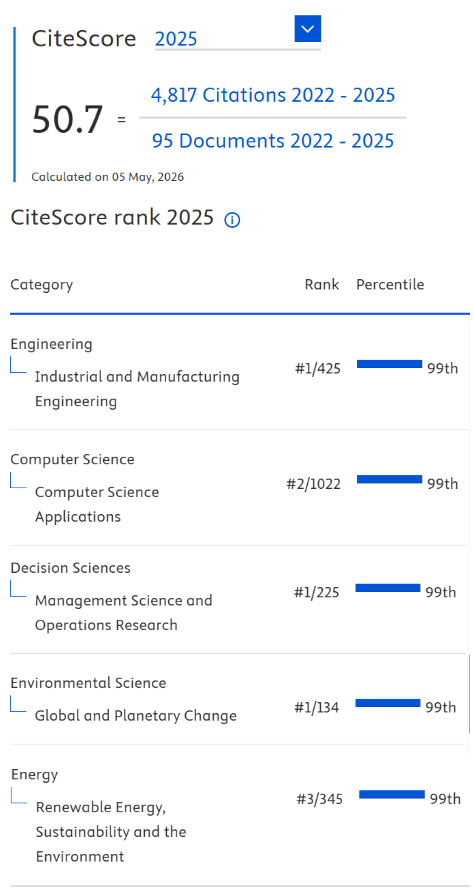Click the tree branch icon under Environmental Science
Image resolution: width=474 pixels, height=888 pixels.
(18, 705)
